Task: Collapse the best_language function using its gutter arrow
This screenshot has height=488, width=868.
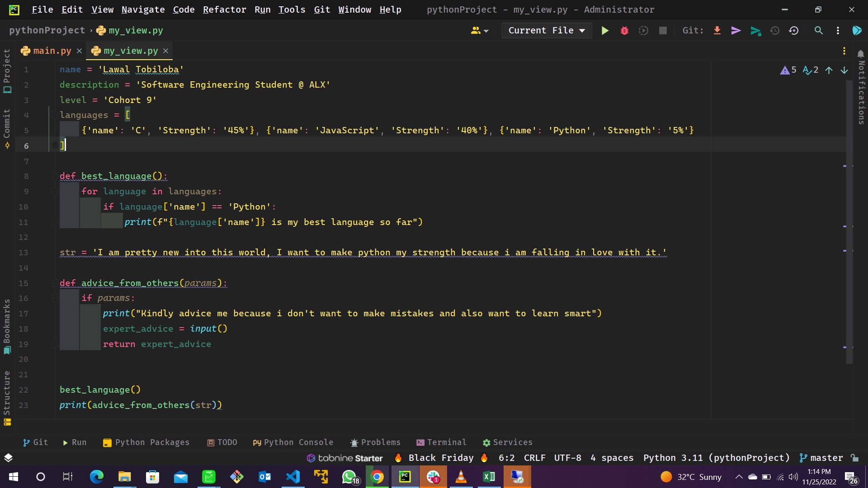Action: pos(54,176)
